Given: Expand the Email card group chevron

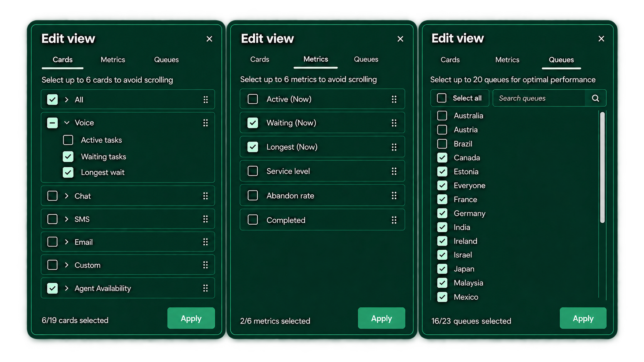Looking at the screenshot, I should click(x=67, y=242).
